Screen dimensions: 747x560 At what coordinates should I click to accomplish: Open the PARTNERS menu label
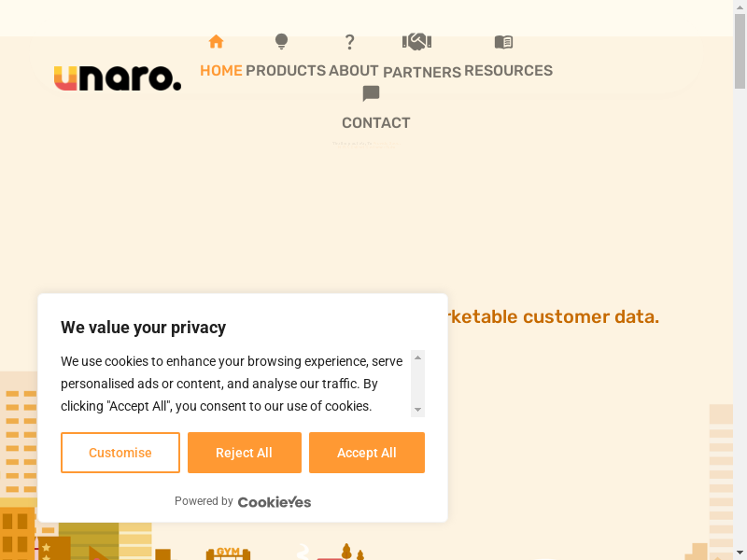(422, 72)
